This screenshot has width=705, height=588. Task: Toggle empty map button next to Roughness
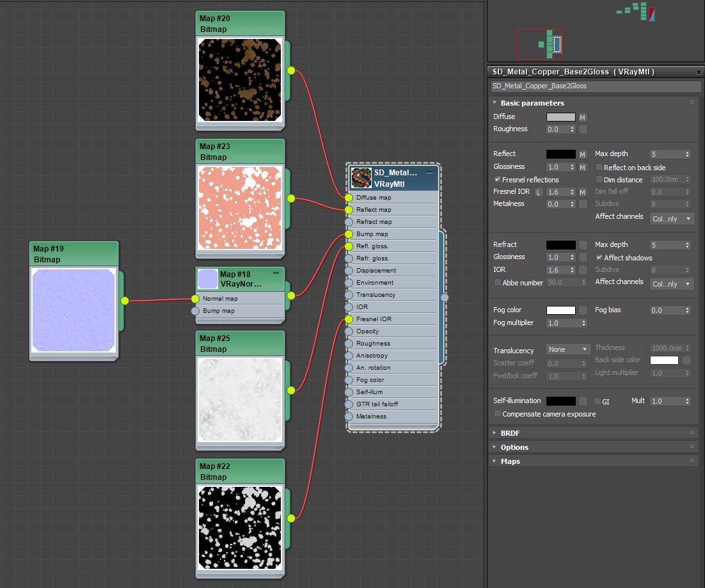[x=583, y=129]
